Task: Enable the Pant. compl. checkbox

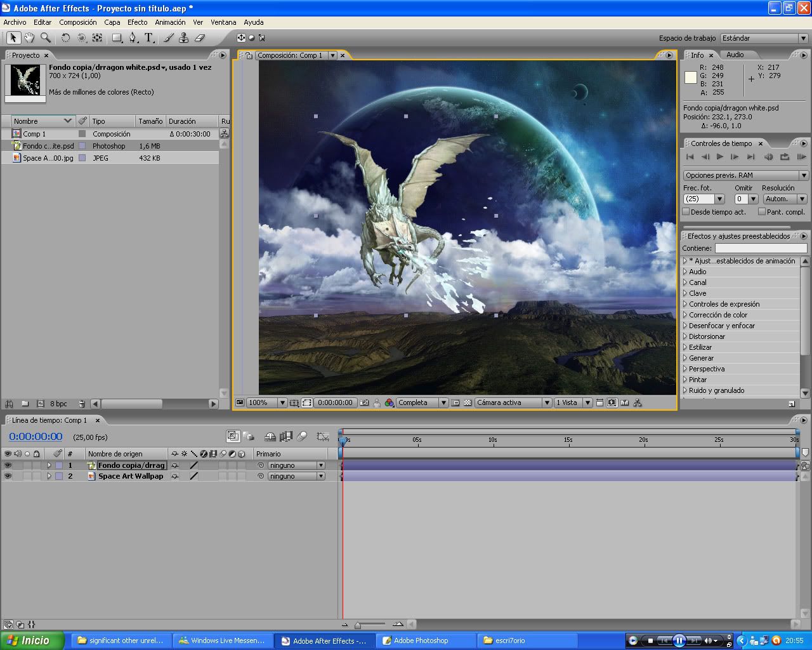Action: 761,212
